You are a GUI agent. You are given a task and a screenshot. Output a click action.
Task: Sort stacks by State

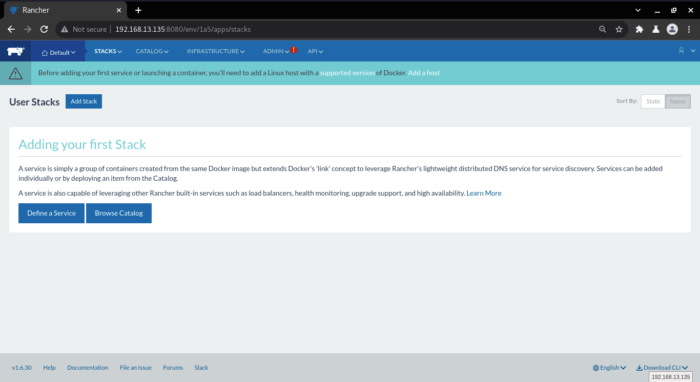point(653,101)
